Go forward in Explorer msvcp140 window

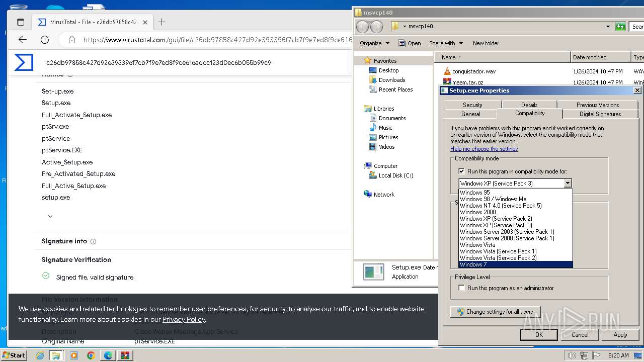click(376, 27)
